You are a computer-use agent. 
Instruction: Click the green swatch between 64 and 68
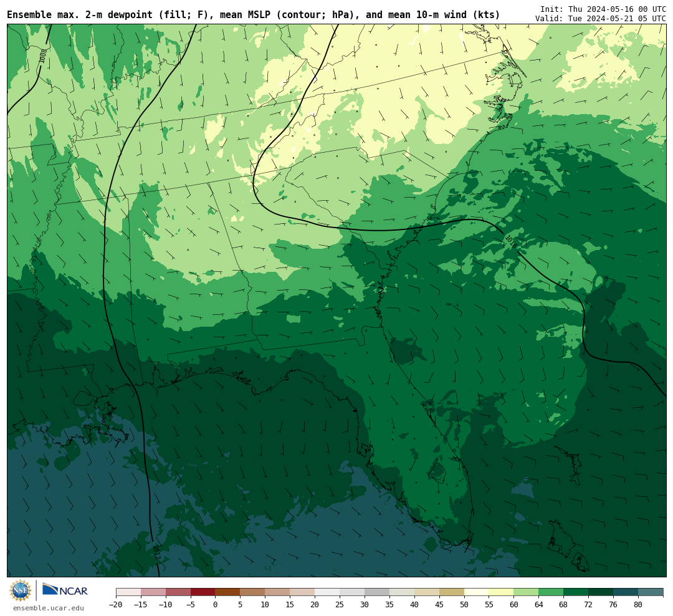551,592
